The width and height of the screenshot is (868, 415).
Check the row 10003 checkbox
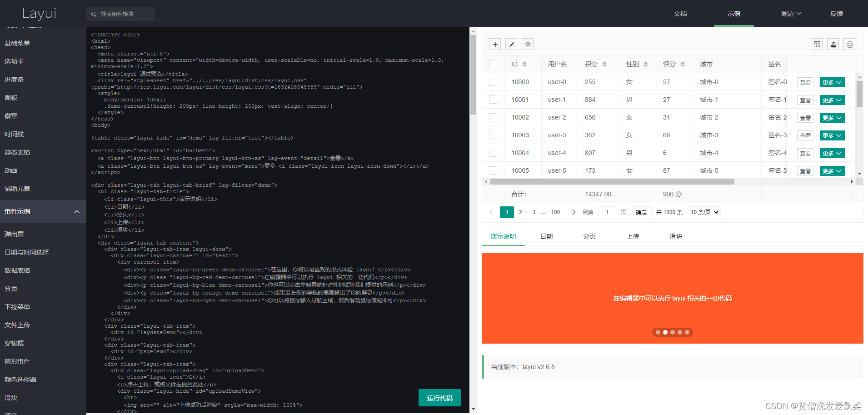(x=493, y=135)
